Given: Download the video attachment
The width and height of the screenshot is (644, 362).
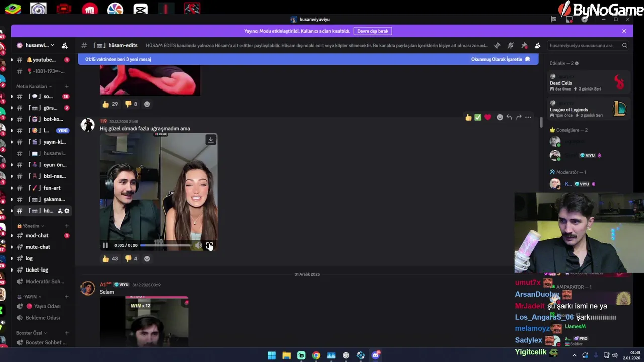Looking at the screenshot, I should pos(210,140).
